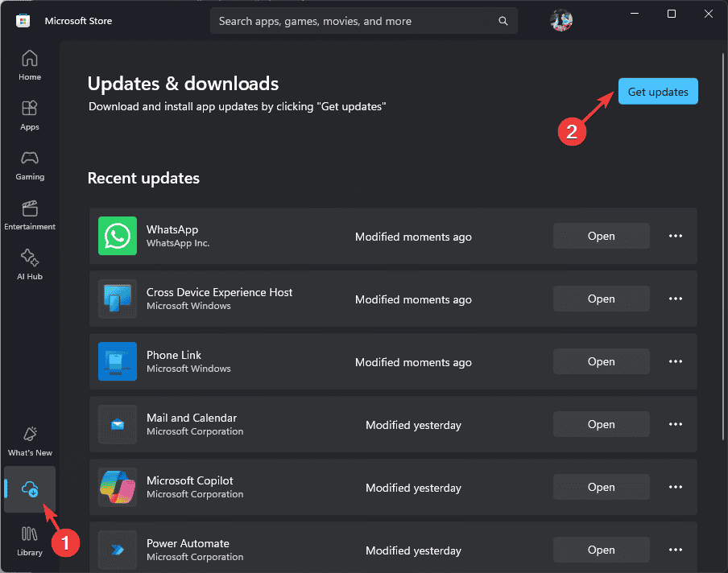Open the Gaming section

click(30, 165)
